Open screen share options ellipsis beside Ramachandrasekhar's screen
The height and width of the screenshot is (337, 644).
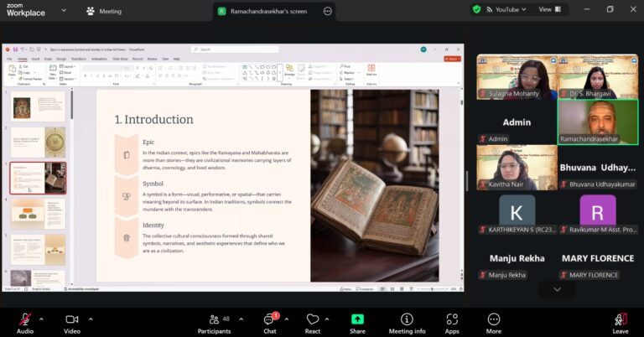point(328,11)
